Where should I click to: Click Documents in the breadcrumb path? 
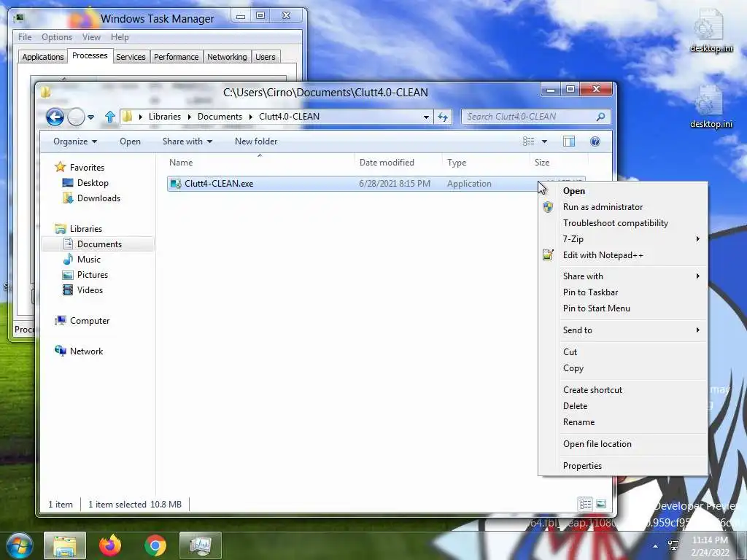(220, 117)
